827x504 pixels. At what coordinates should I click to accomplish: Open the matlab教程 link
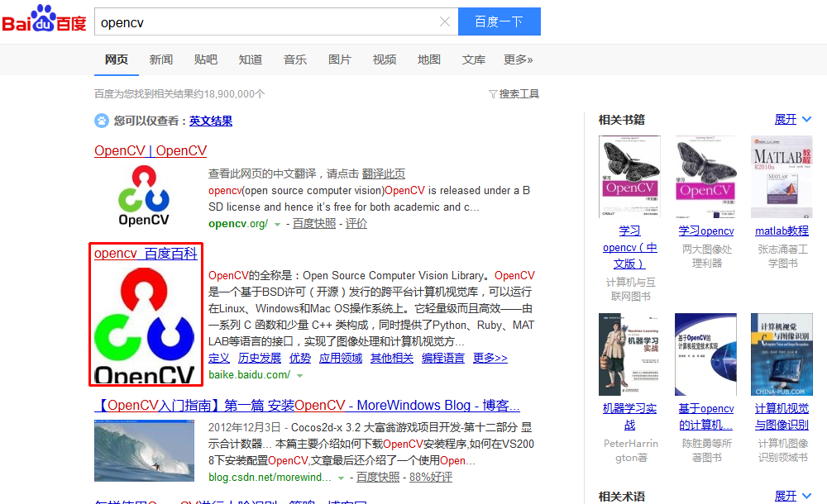pos(782,231)
